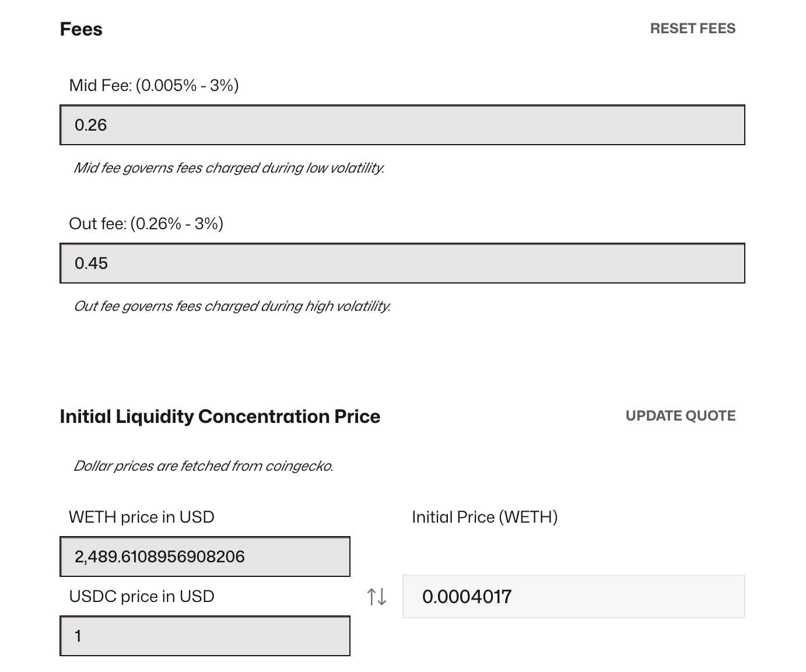Click the '(0.26% - 3%)' range text
The height and width of the screenshot is (672, 806).
pyautogui.click(x=177, y=224)
